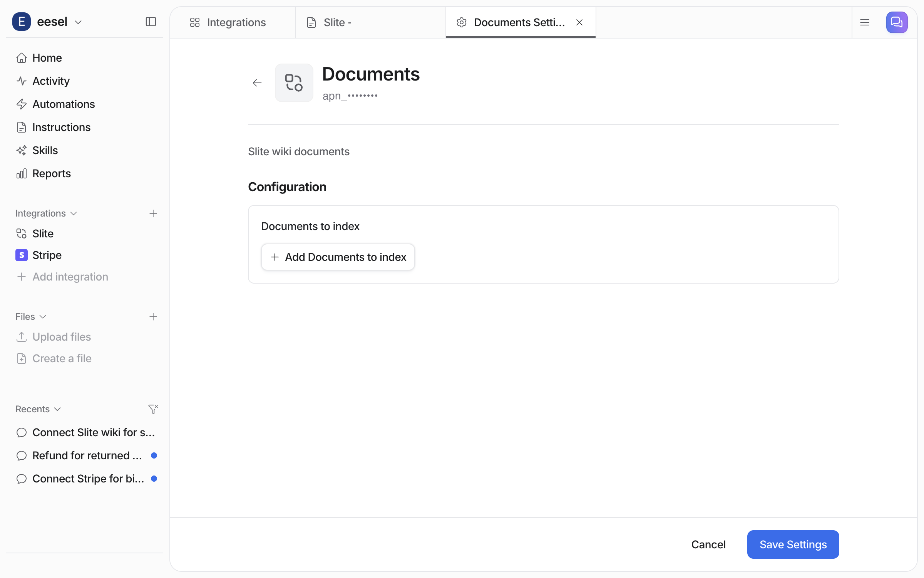924x578 pixels.
Task: Click Add Documents to index button
Action: pos(338,257)
